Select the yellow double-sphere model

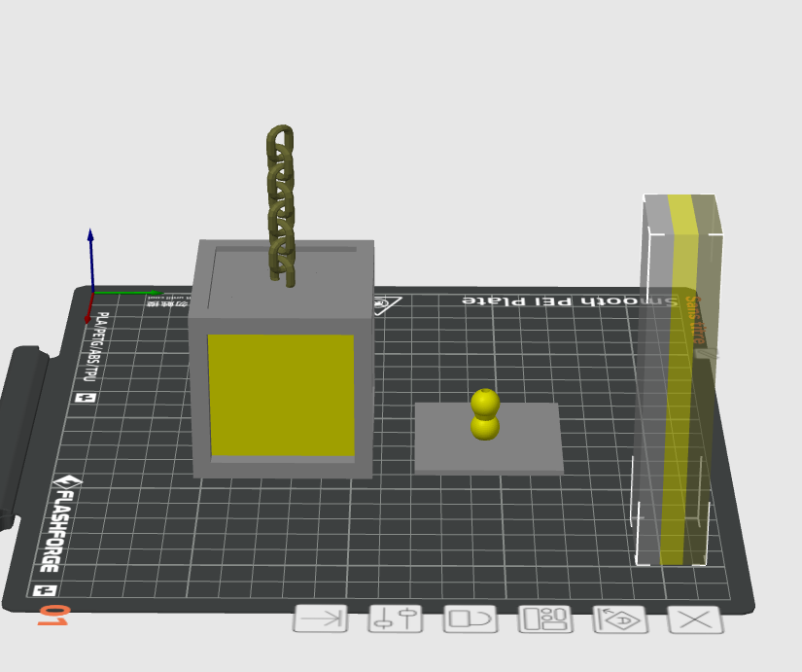[x=485, y=414]
